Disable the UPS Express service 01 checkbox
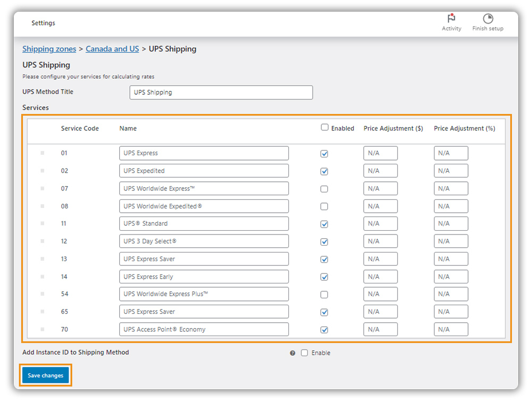Viewport: 532px width, 402px height. coord(324,154)
